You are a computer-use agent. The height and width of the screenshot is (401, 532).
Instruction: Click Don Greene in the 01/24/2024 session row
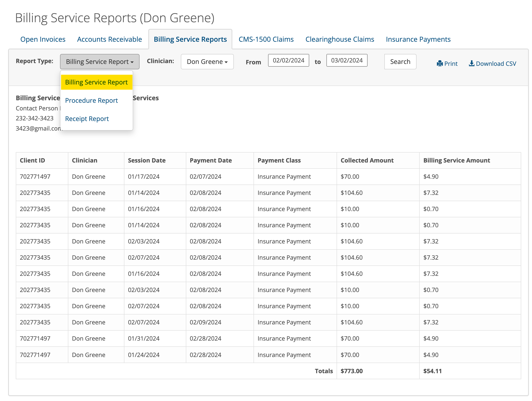point(88,355)
